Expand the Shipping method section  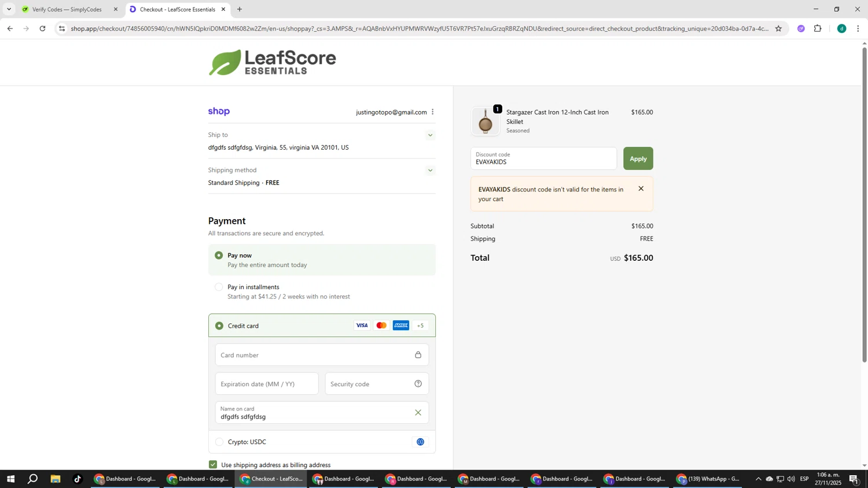430,171
